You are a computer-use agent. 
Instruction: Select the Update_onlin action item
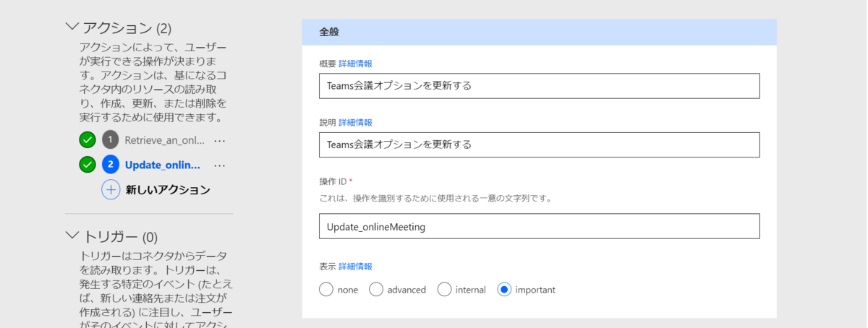point(162,165)
